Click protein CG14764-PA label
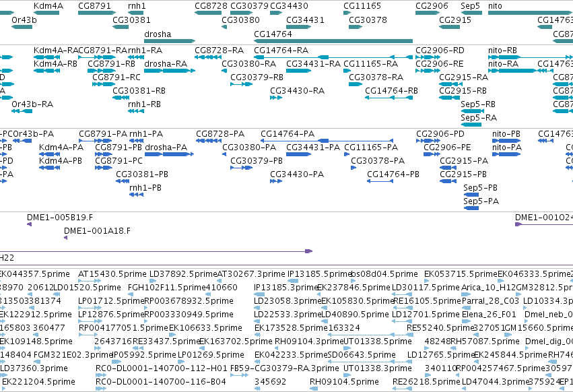Image resolution: width=573 pixels, height=392 pixels. (x=288, y=134)
